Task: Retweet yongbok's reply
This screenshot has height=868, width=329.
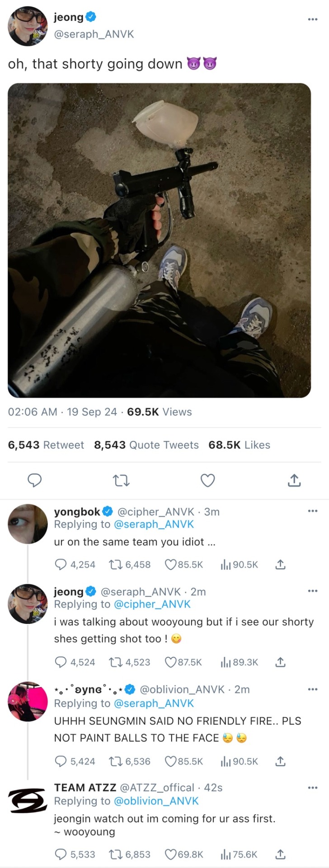Action: (115, 565)
